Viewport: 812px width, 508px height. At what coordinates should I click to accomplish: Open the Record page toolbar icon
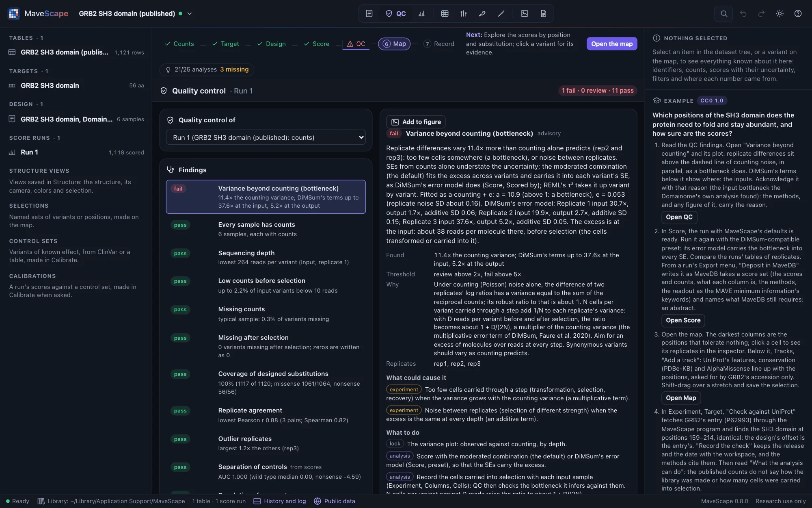(x=543, y=13)
